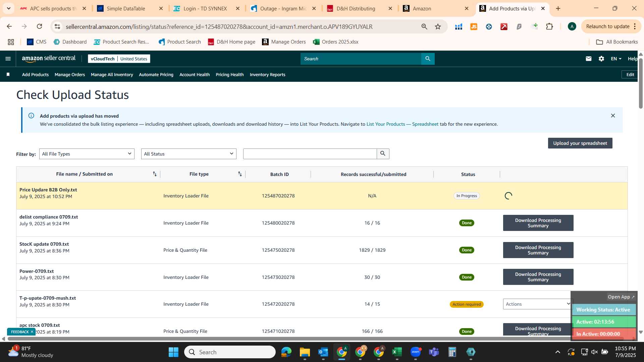The image size is (644, 362).
Task: Expand the All Status filter
Action: 189,154
